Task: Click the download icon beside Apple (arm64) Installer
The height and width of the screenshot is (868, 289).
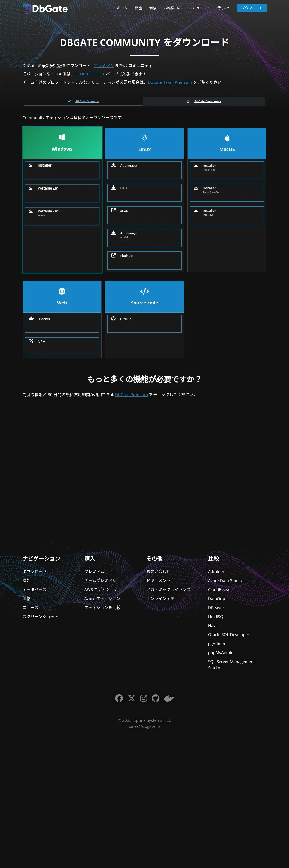Action: pos(196,188)
